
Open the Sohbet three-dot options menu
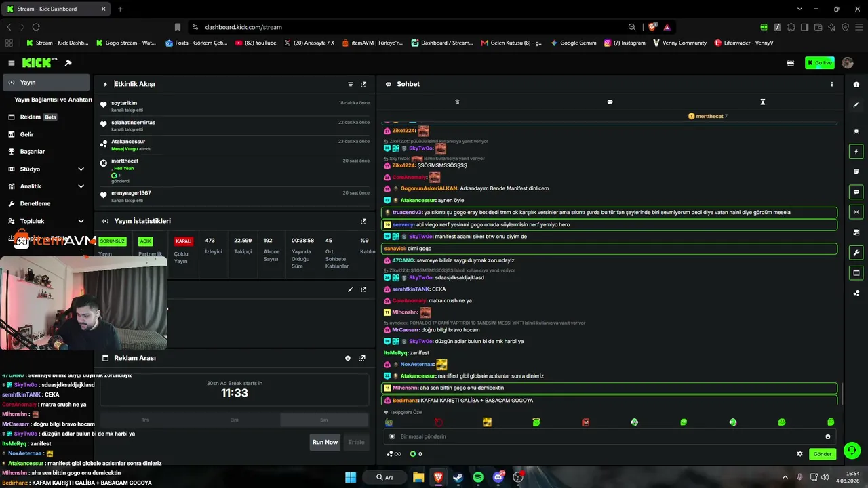pos(832,84)
